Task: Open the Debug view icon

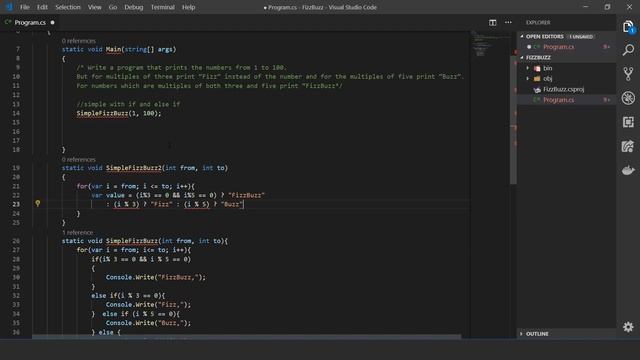Action: coord(628,98)
